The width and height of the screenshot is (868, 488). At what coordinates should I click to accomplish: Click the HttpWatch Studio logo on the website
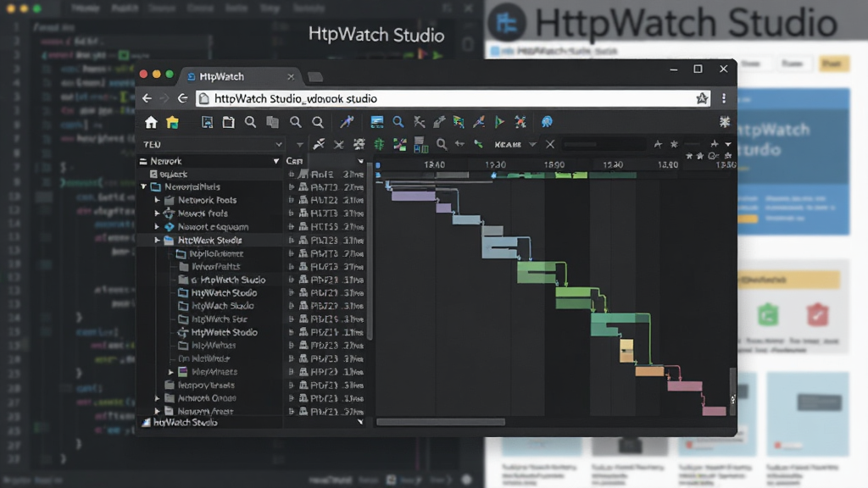tap(507, 22)
